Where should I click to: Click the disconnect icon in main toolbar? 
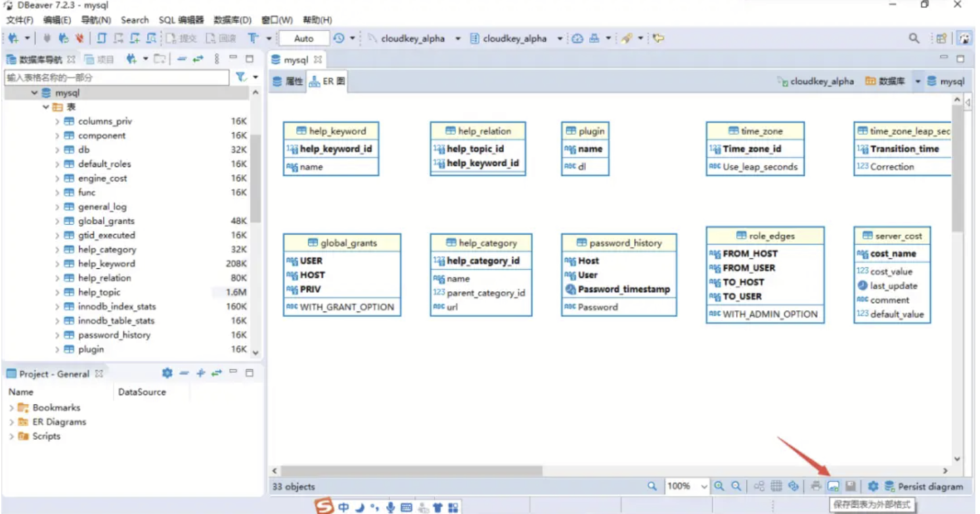coord(79,38)
